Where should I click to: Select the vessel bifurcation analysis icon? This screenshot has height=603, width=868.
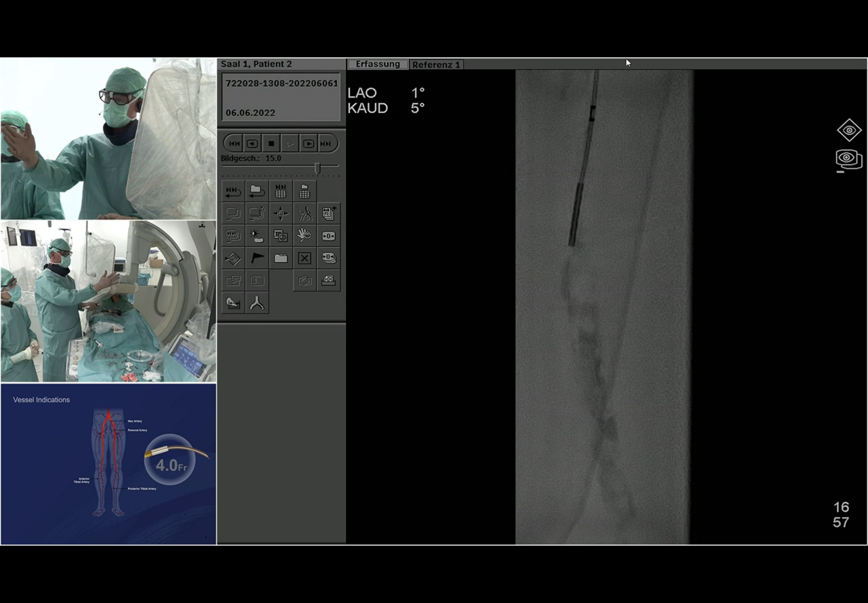(257, 303)
